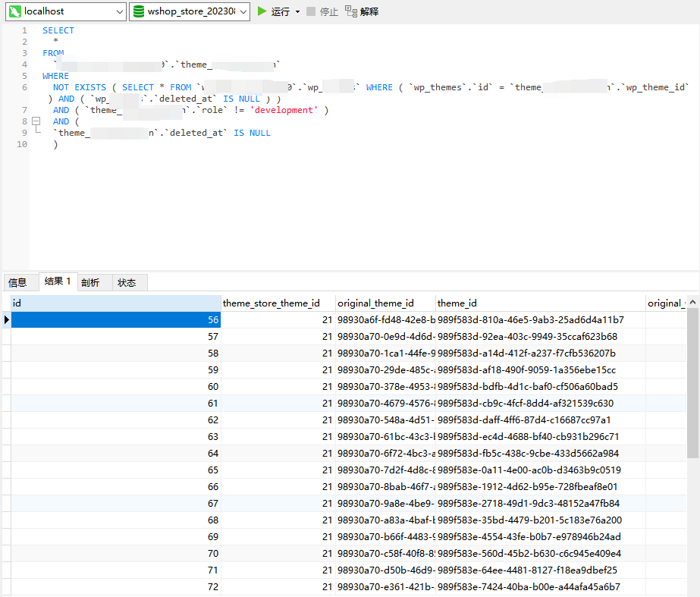This screenshot has height=597, width=700.
Task: Click the results vertical scrollbar
Action: (693, 379)
